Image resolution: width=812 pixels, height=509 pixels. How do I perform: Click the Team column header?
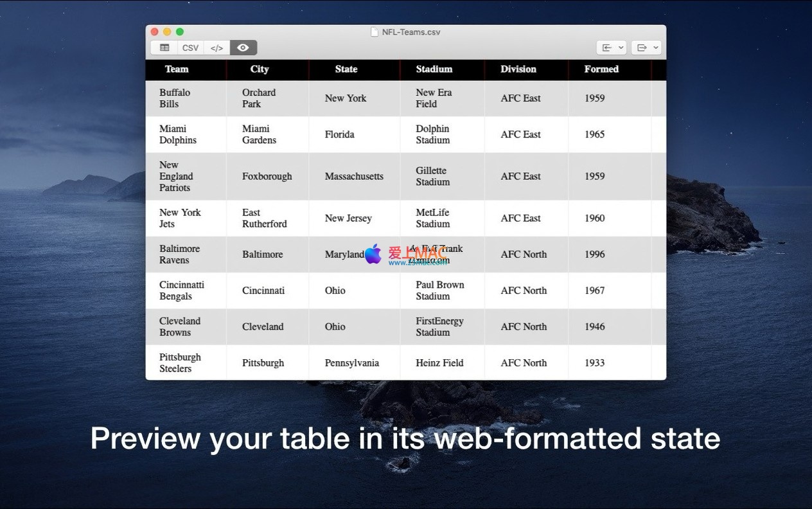pos(177,69)
